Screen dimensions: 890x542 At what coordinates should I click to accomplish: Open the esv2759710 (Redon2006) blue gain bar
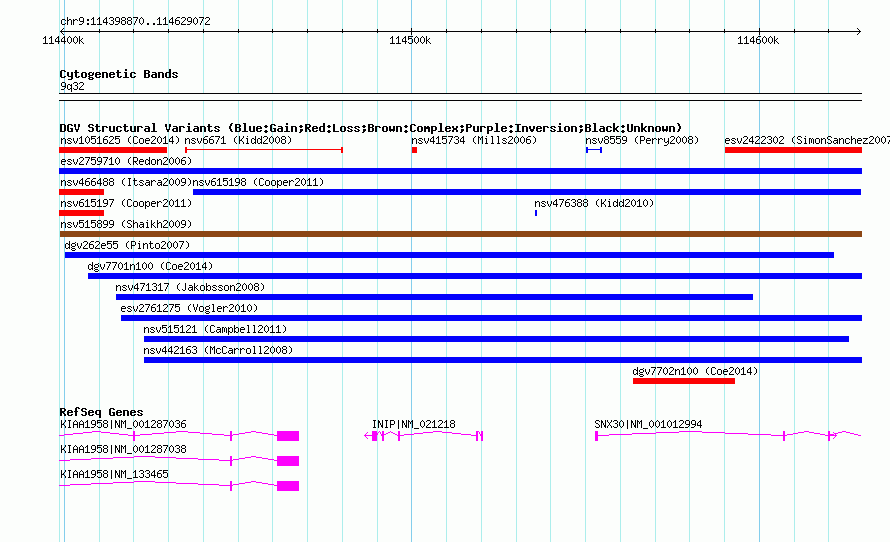click(460, 171)
